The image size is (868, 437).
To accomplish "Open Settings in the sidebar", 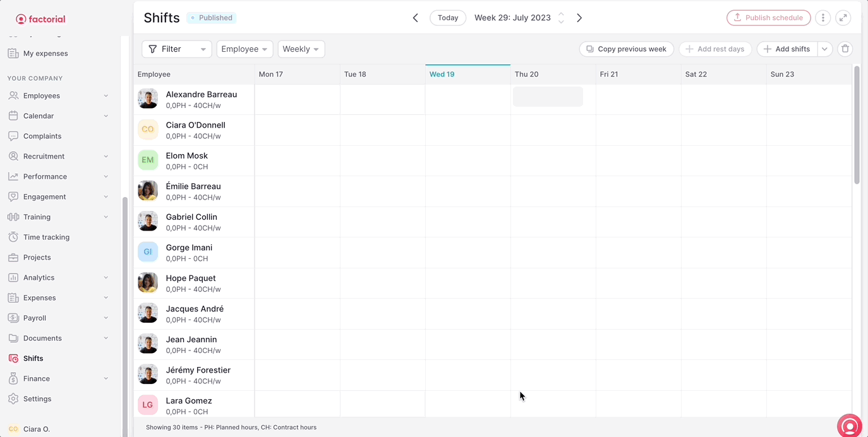I will (37, 399).
